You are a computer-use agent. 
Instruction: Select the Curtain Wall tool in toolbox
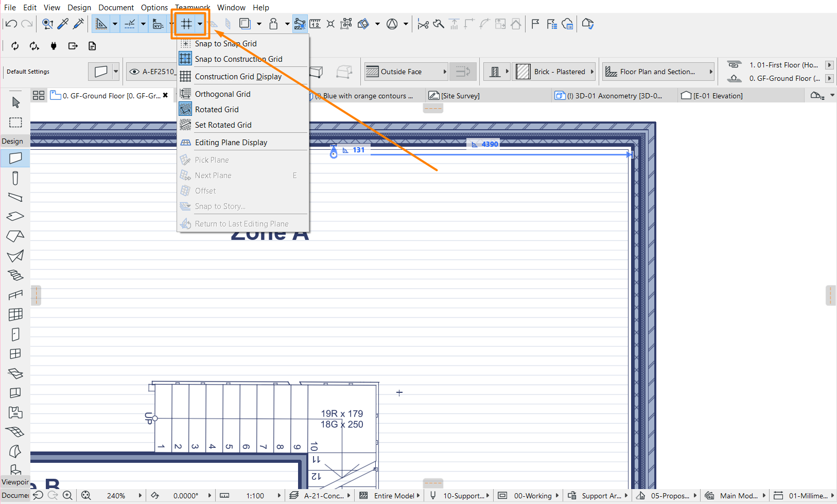[15, 314]
